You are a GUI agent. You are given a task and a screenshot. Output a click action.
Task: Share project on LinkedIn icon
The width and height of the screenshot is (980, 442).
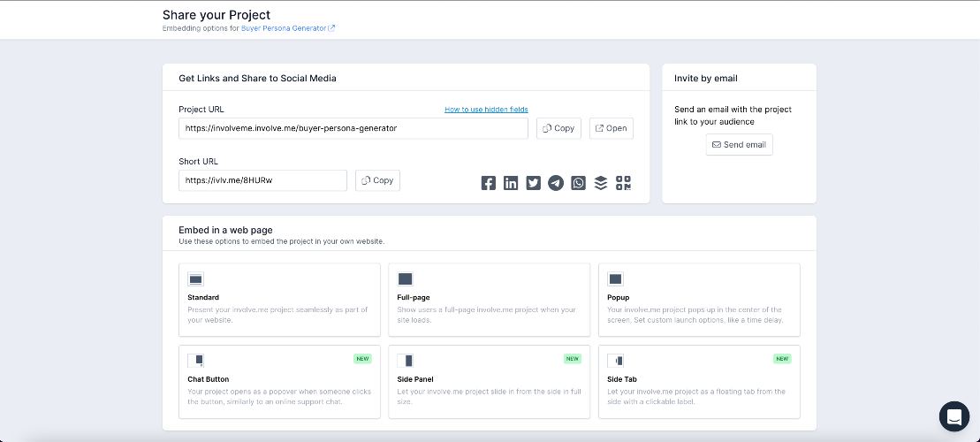pyautogui.click(x=511, y=183)
